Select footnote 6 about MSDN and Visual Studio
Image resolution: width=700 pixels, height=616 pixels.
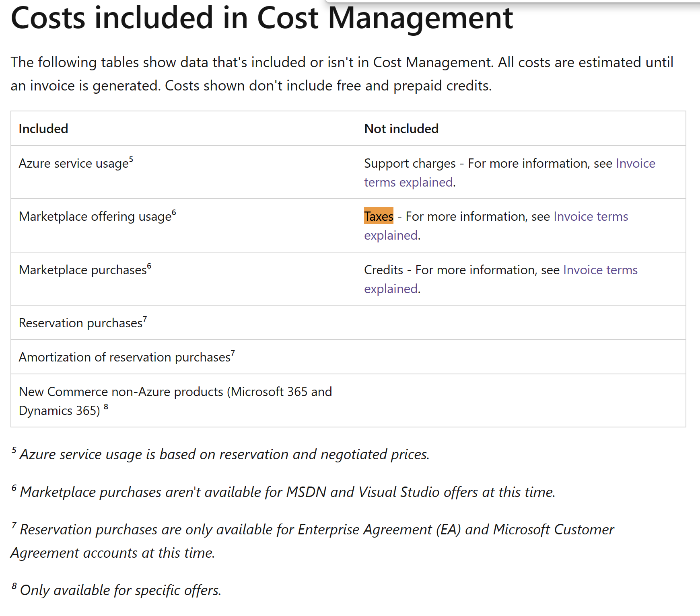(x=284, y=491)
